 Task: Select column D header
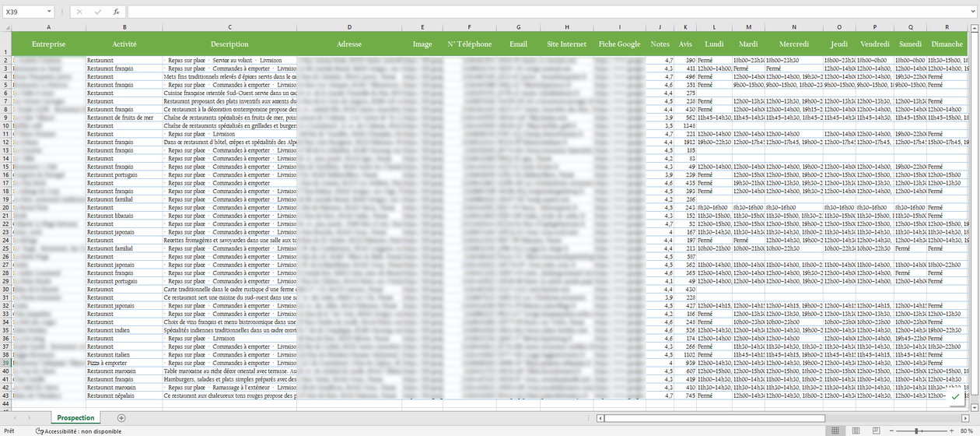coord(349,27)
